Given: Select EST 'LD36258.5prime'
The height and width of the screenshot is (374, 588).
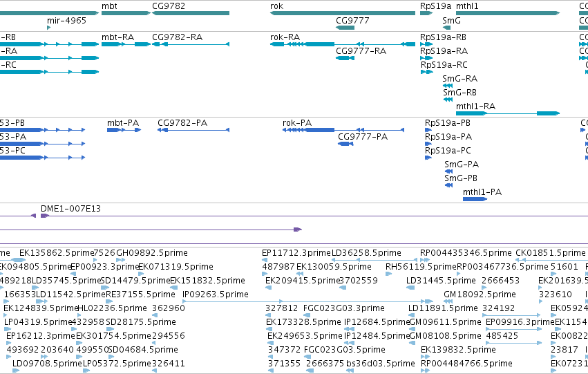Looking at the screenshot, I should [366, 253].
